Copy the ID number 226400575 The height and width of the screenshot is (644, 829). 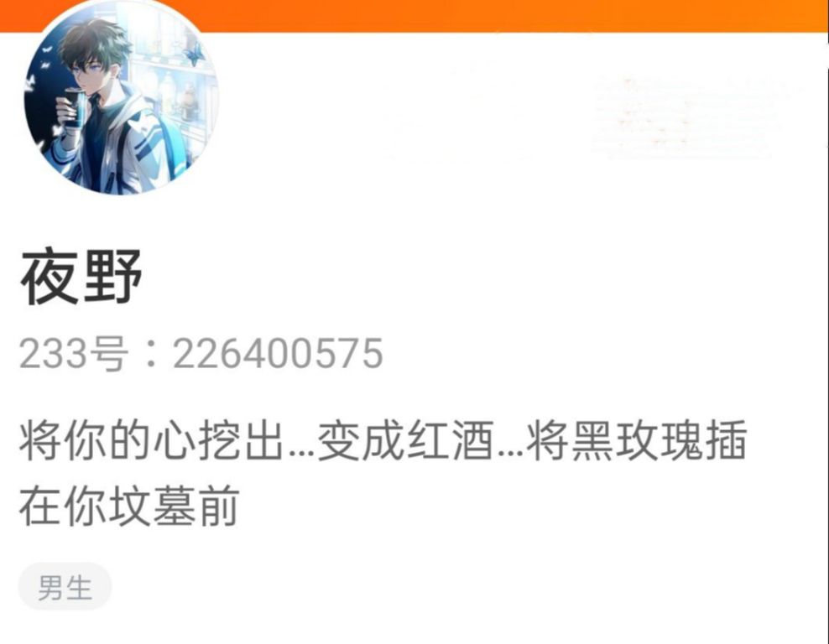[278, 353]
